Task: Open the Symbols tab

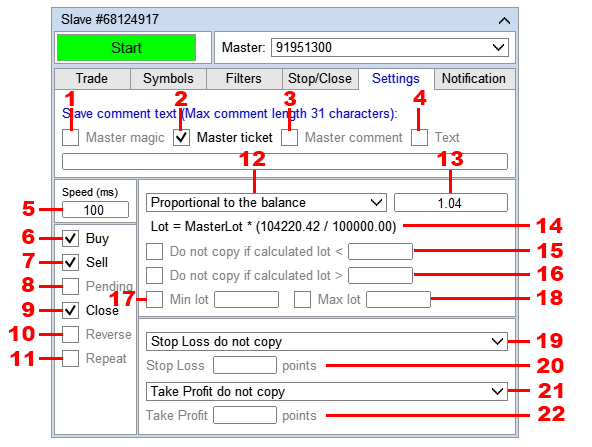Action: (168, 79)
